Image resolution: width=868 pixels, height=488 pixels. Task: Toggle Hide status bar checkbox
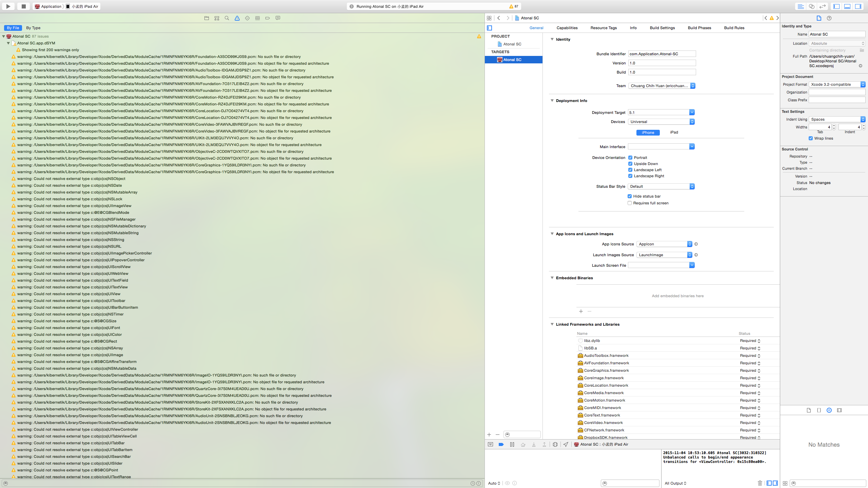click(x=630, y=196)
